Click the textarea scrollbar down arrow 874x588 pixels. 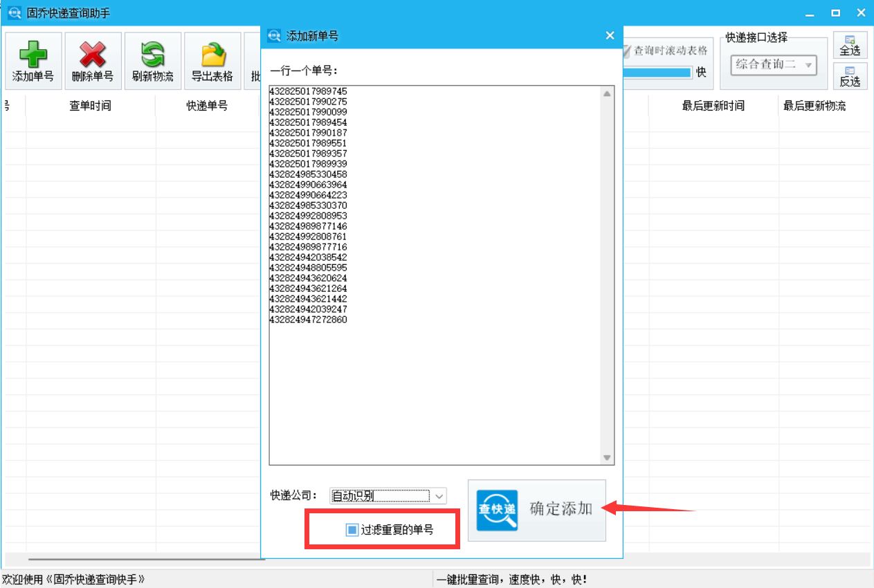coord(608,459)
